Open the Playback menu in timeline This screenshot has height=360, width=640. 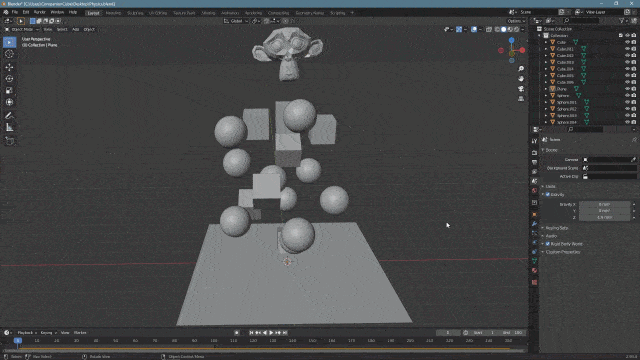pos(27,333)
